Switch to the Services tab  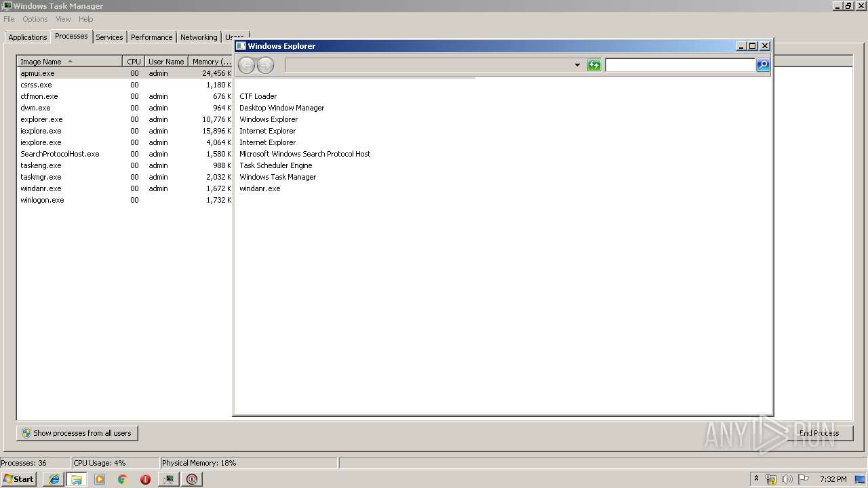point(109,37)
